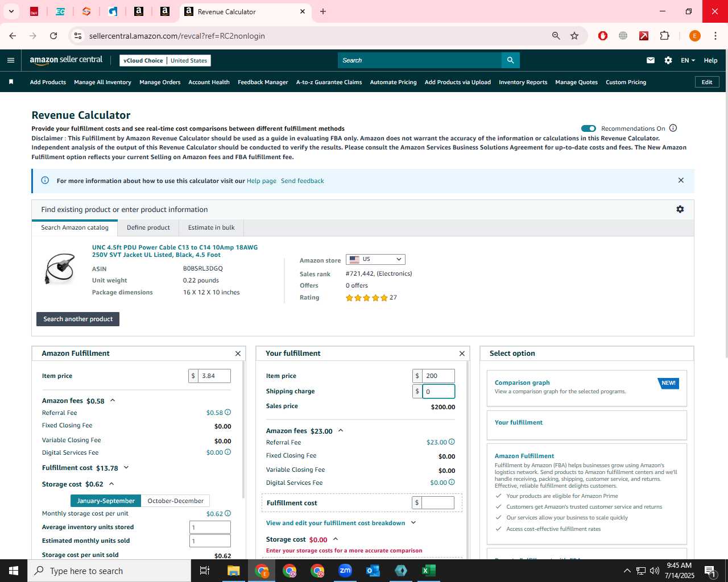Click the Fulfillment cost input field
Image resolution: width=728 pixels, height=582 pixels.
coord(438,502)
